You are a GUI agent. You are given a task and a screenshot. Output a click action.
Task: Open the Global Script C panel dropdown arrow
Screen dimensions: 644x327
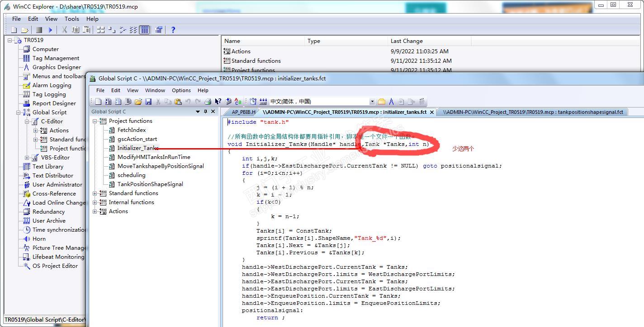click(x=198, y=112)
